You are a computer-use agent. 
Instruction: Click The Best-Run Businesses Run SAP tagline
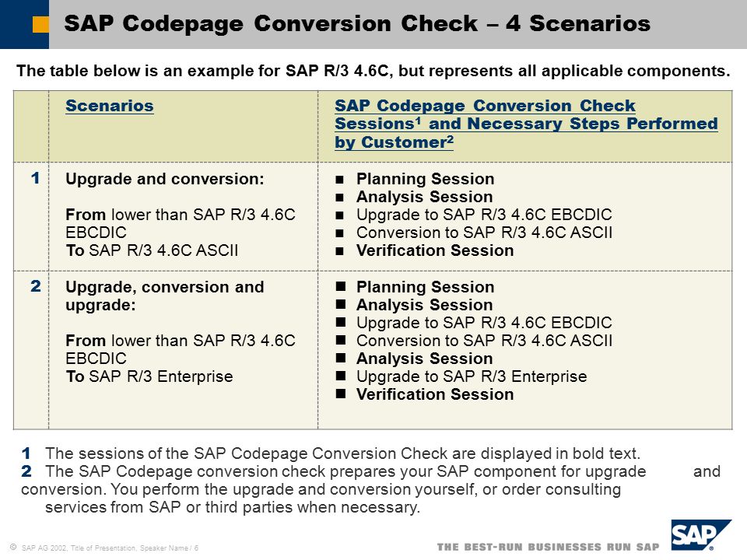(x=549, y=547)
